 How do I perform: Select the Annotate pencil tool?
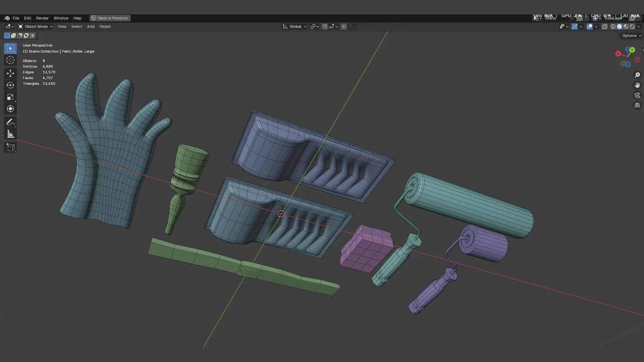point(10,122)
